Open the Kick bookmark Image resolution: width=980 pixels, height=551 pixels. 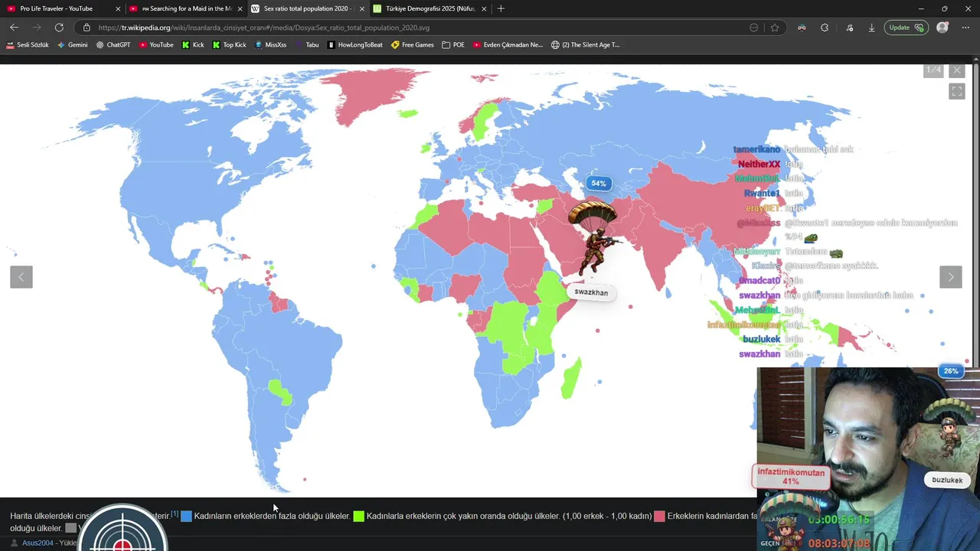coord(193,44)
